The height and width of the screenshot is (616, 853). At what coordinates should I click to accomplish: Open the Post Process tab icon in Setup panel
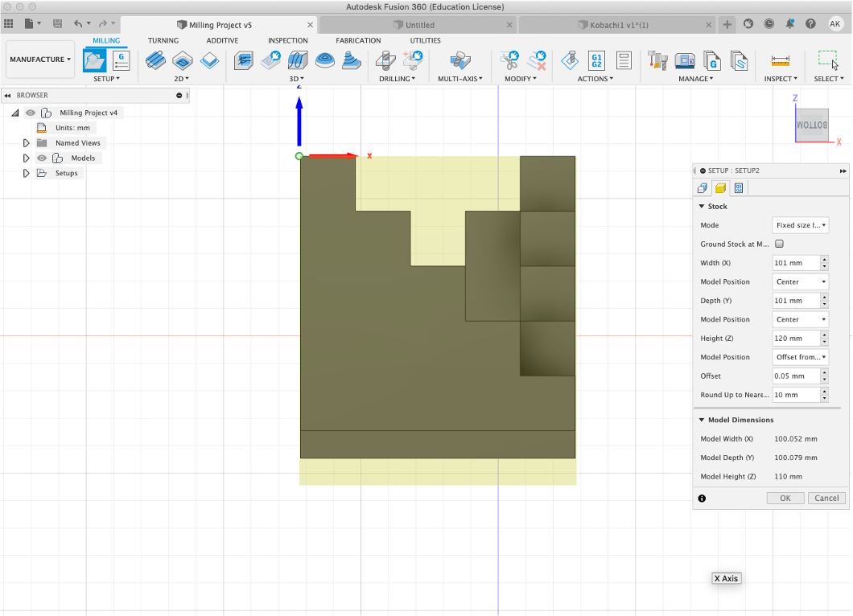point(739,188)
